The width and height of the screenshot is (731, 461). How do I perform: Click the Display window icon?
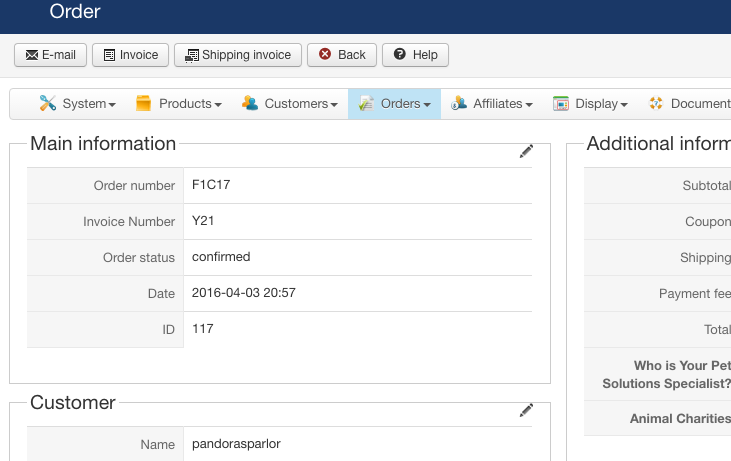(x=561, y=104)
